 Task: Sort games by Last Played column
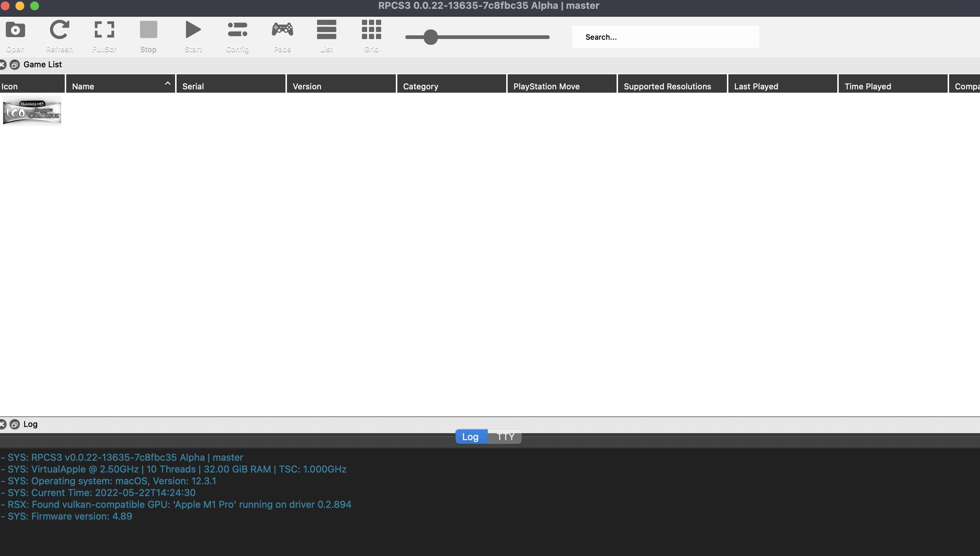782,86
